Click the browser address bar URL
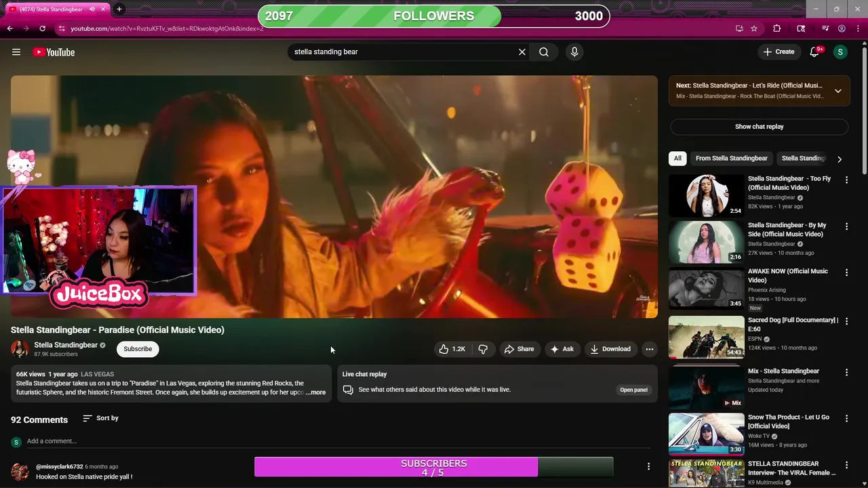This screenshot has height=488, width=868. click(x=167, y=28)
